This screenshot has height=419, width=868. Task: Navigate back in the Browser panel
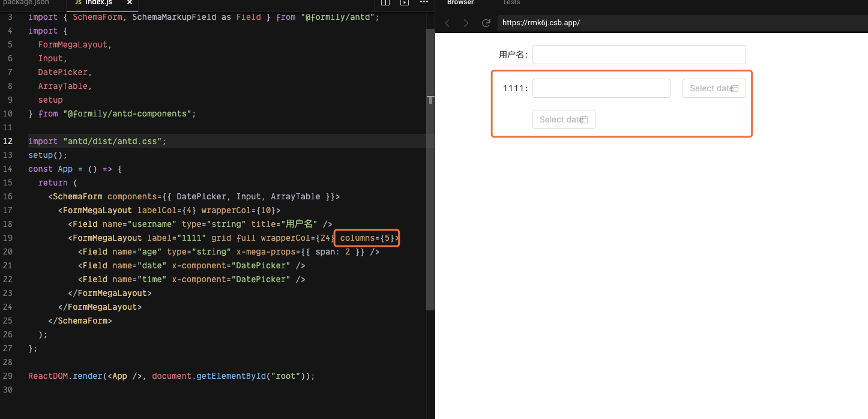coord(448,23)
